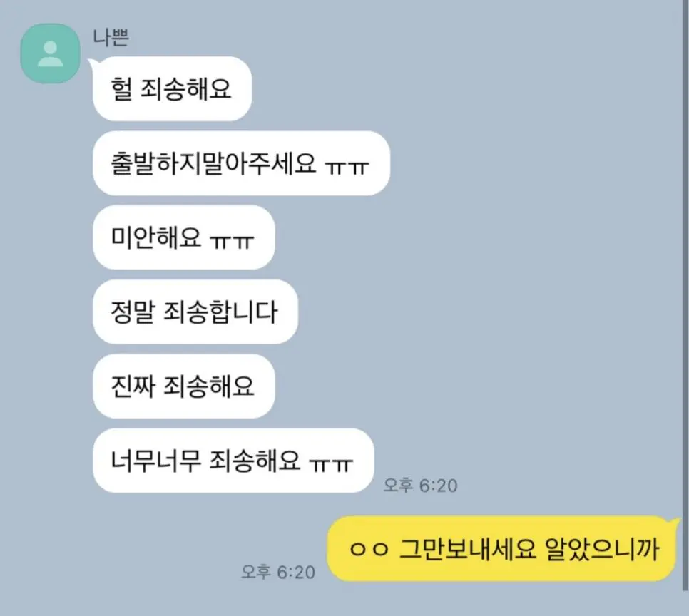Screen dimensions: 689x616
Task: Select the 출발하지말아주세요 message bubble
Action: [241, 163]
